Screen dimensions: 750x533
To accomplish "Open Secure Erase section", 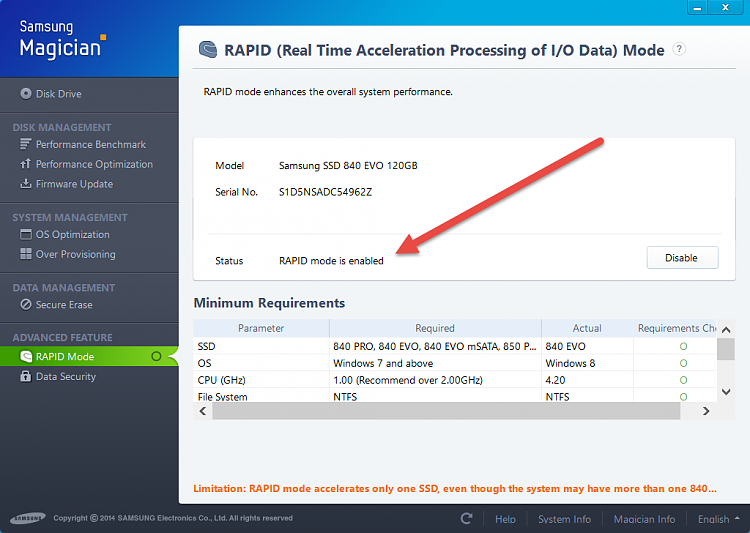I will [x=64, y=305].
